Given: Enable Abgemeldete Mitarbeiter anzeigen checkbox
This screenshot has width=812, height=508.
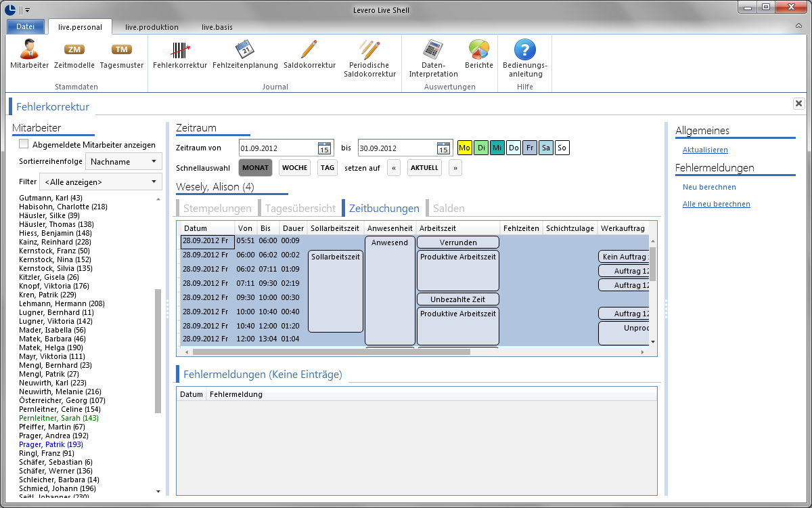Looking at the screenshot, I should click(x=24, y=144).
